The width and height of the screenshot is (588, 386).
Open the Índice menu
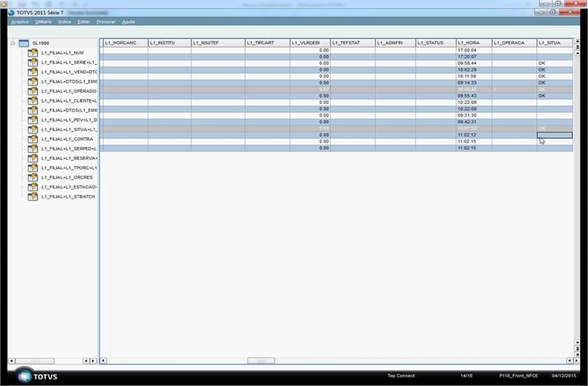(64, 21)
